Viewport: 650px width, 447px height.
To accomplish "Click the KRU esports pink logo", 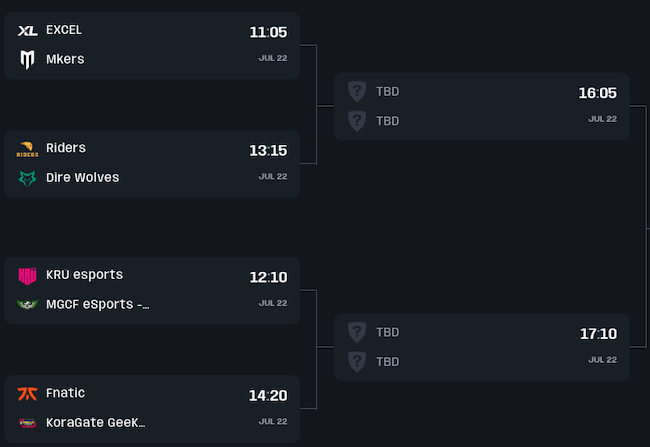I will click(x=27, y=275).
